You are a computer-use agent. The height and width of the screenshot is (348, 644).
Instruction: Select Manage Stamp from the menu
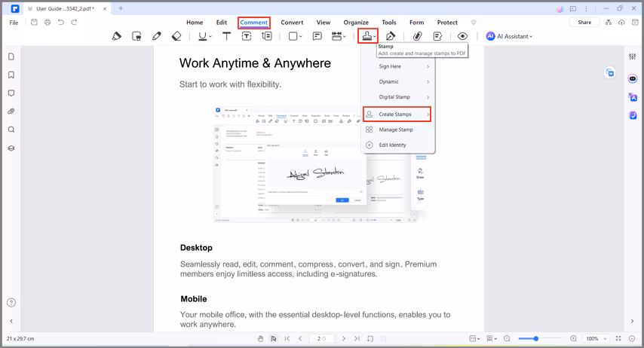396,130
